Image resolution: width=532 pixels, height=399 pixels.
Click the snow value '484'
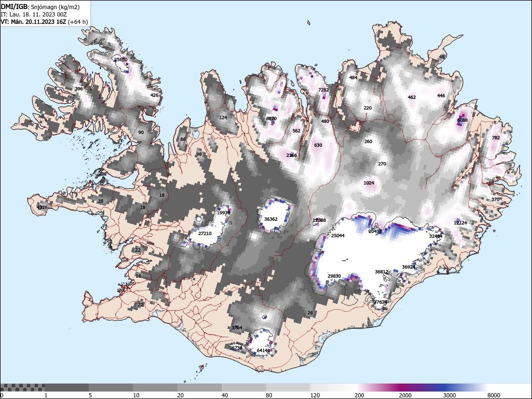click(x=353, y=78)
